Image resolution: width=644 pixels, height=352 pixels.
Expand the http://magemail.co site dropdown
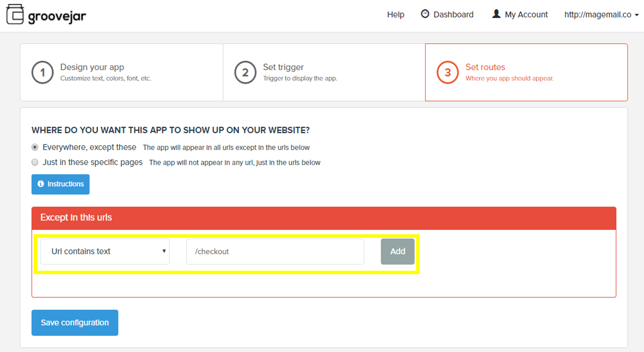[601, 14]
